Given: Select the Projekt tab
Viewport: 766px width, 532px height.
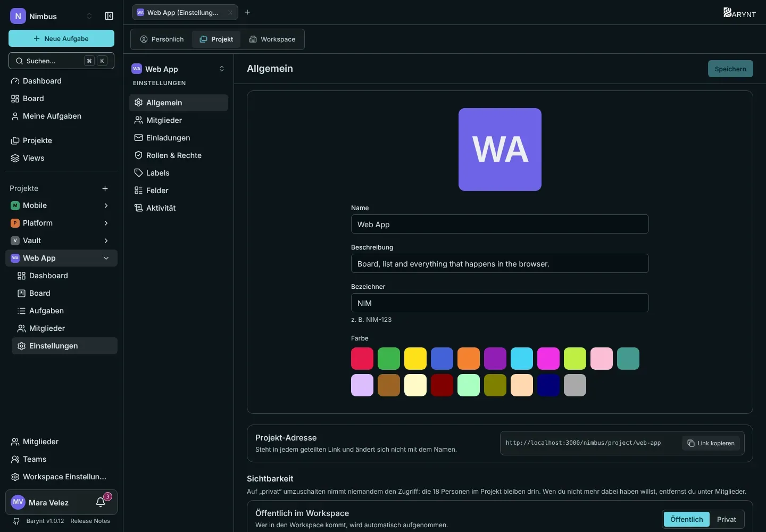Looking at the screenshot, I should coord(217,39).
